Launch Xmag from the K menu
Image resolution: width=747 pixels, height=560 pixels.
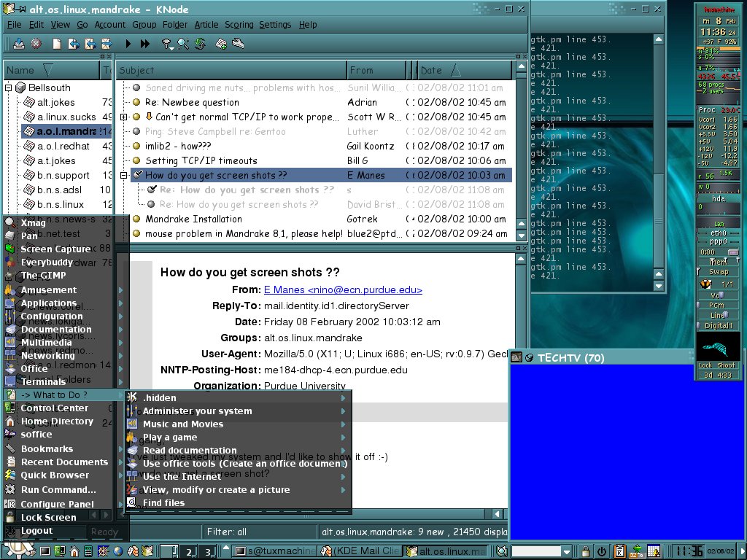(x=33, y=222)
